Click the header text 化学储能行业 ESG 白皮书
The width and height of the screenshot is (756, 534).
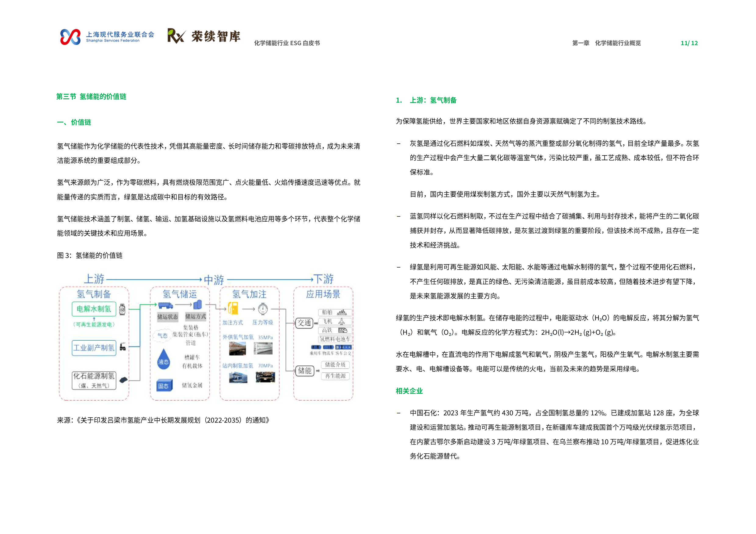[x=287, y=43]
